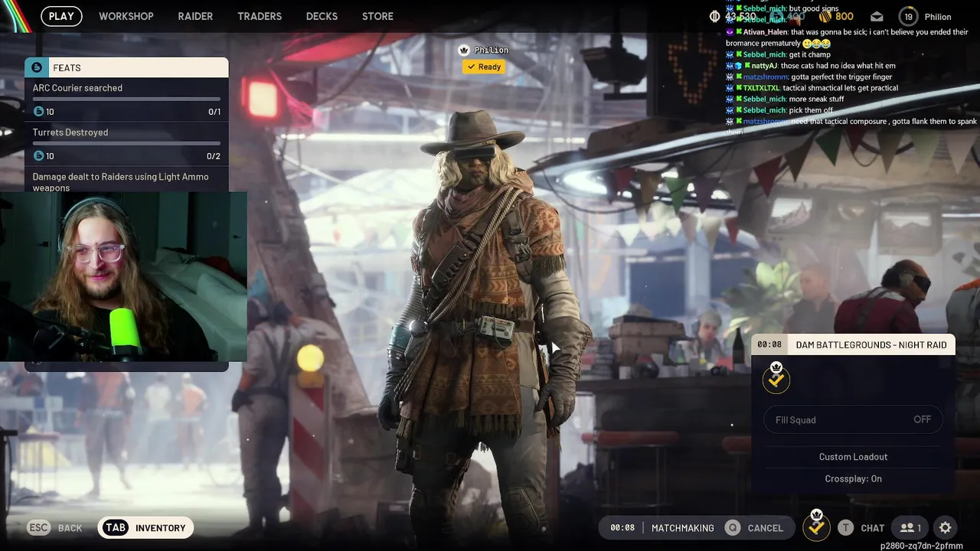
Task: Click the coin currency icon beside 43,530
Action: (715, 16)
